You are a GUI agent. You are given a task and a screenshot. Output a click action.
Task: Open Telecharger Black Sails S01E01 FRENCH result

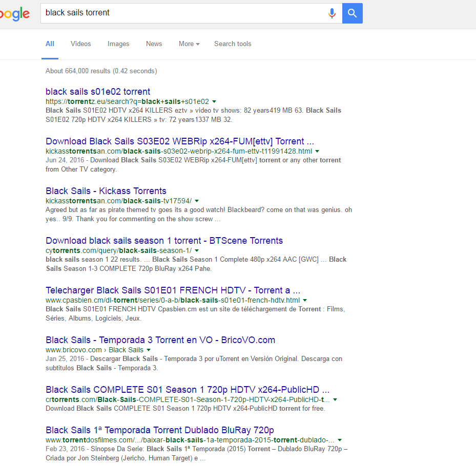point(173,290)
